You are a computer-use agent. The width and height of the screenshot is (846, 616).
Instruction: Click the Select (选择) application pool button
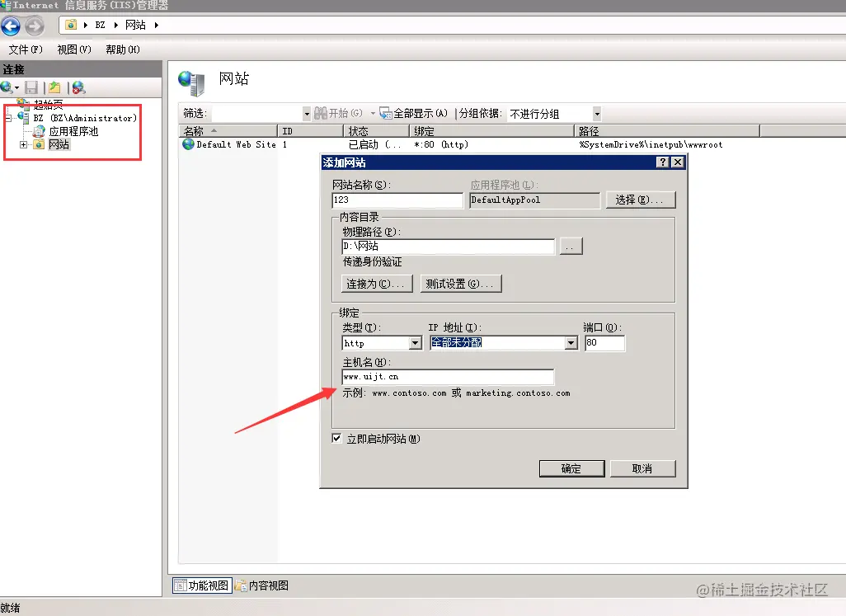[x=641, y=200]
